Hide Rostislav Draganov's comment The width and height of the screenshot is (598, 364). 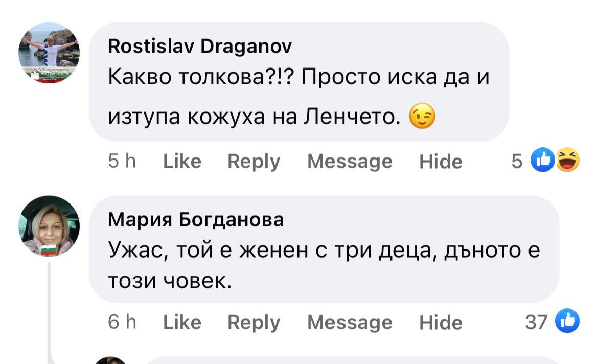pyautogui.click(x=441, y=162)
